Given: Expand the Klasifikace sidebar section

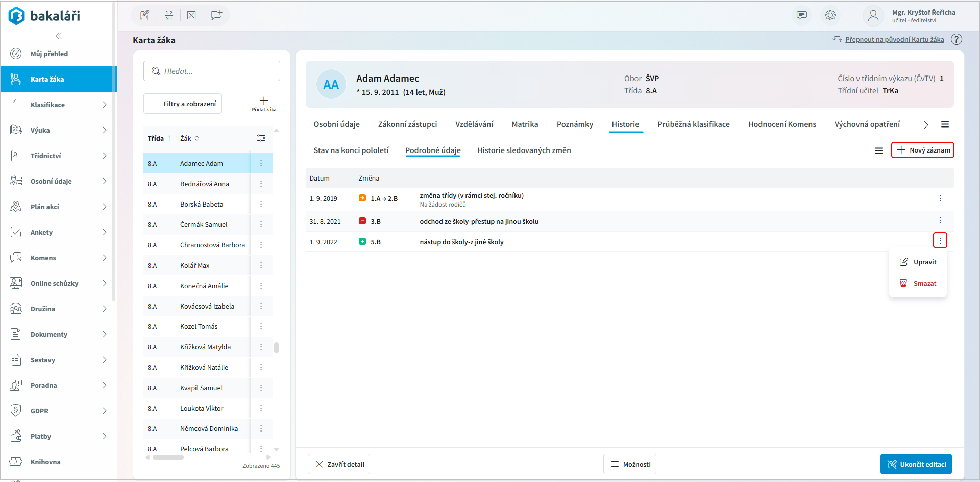Looking at the screenshot, I should pyautogui.click(x=104, y=105).
